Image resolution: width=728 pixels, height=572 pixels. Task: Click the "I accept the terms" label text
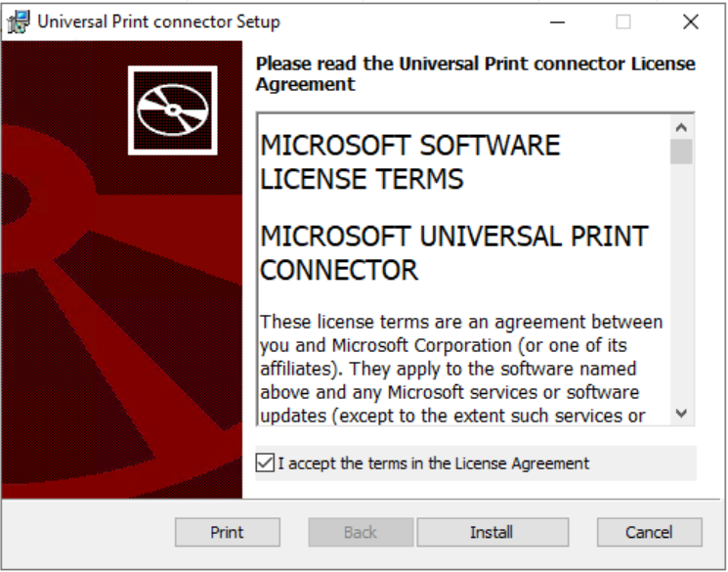pyautogui.click(x=434, y=463)
